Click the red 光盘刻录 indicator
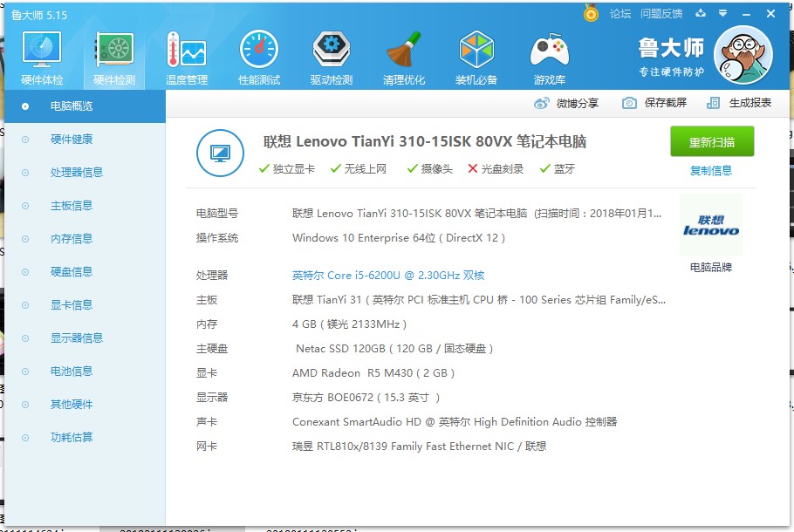Image resolution: width=794 pixels, height=532 pixels. (x=472, y=171)
